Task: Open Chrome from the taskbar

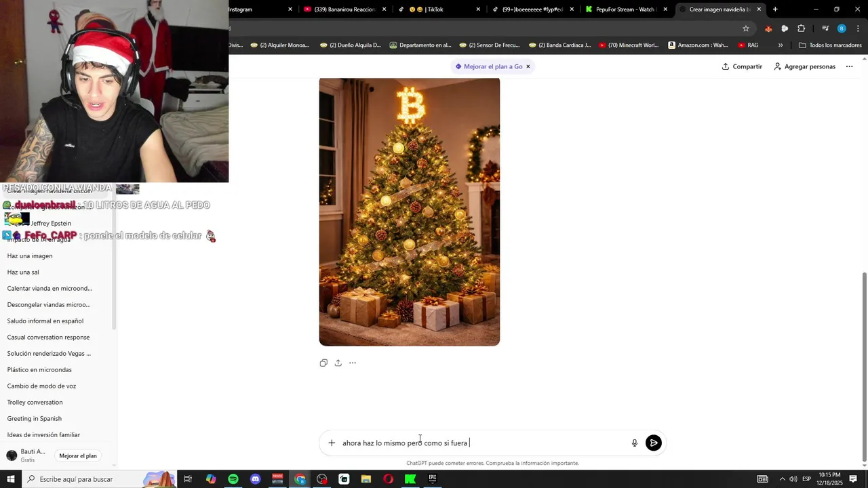Action: (300, 479)
